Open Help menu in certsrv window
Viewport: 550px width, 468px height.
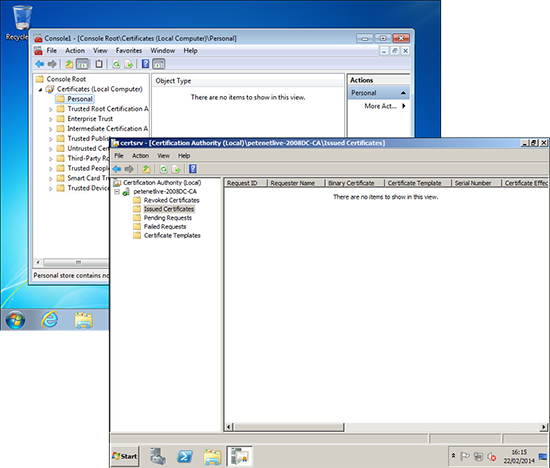tap(184, 155)
